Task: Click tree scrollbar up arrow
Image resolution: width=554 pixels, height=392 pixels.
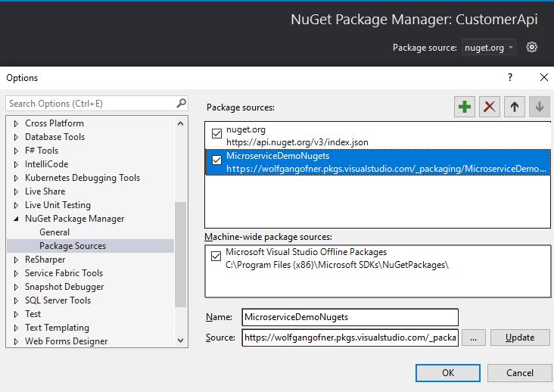Action: [181, 123]
